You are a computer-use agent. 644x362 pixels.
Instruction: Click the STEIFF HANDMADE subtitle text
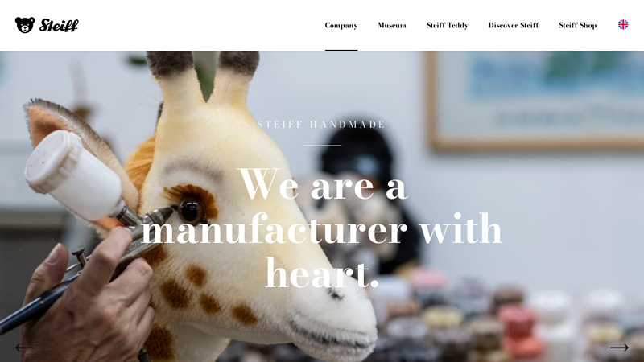coord(321,125)
